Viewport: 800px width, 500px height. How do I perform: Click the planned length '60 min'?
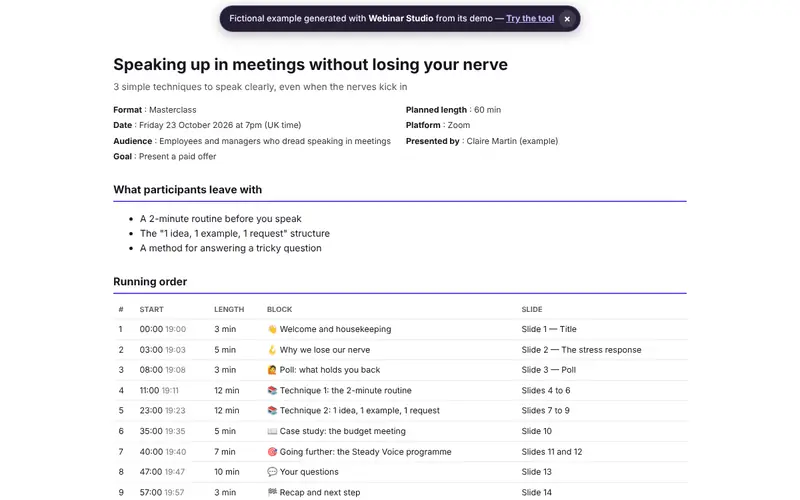pyautogui.click(x=487, y=110)
